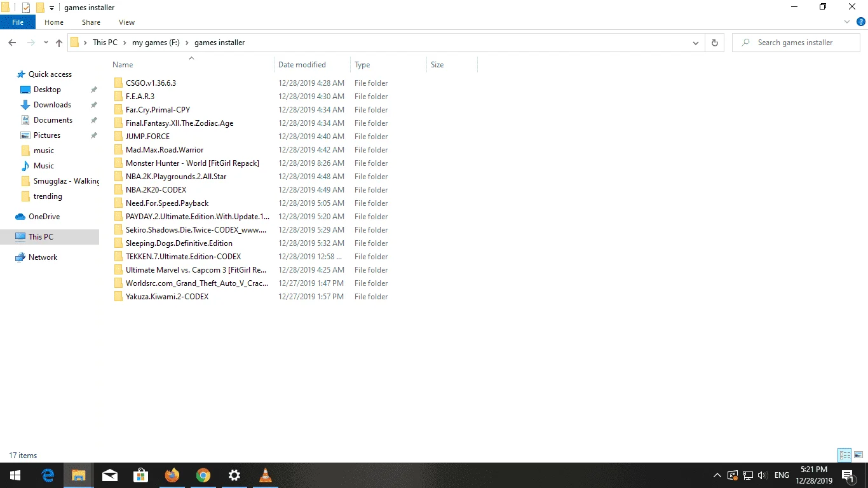Switch to the Home ribbon tab
Image resolution: width=868 pixels, height=488 pixels.
[54, 22]
